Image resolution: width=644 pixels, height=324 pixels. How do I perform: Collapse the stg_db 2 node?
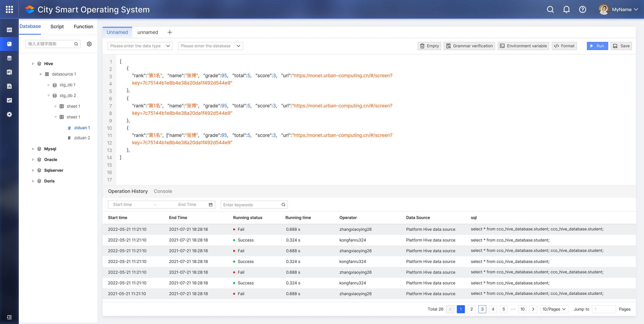point(48,96)
